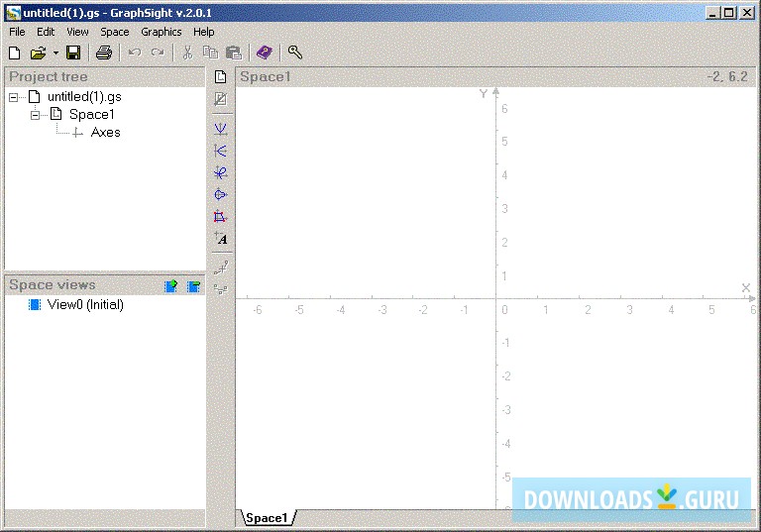Add a new space with the page icon
This screenshot has height=532, width=761.
(220, 76)
